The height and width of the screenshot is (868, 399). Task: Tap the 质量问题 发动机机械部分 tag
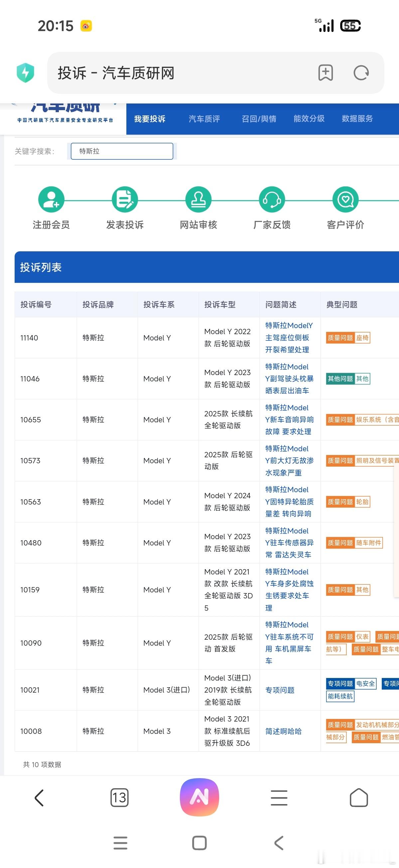click(x=362, y=725)
